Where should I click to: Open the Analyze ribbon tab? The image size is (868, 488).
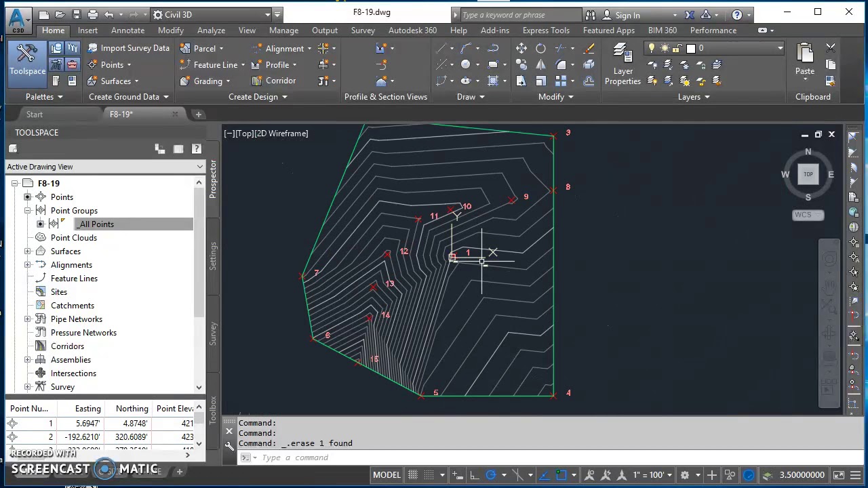tap(211, 30)
